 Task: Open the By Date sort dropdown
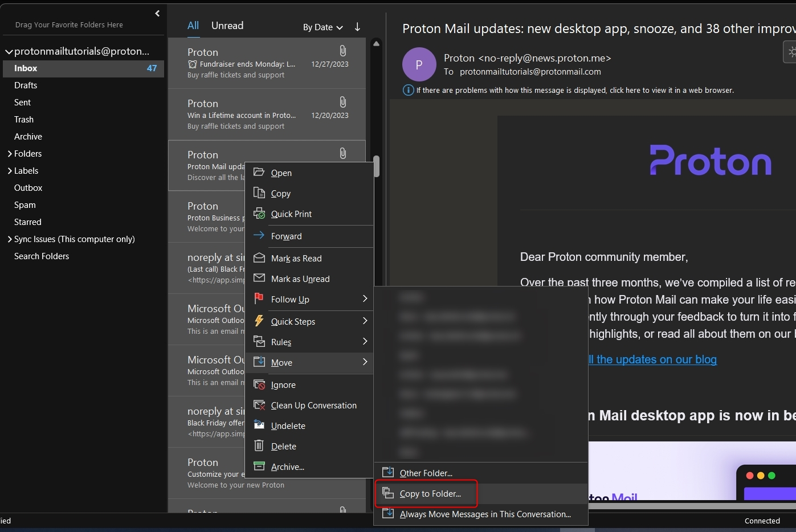click(x=323, y=27)
